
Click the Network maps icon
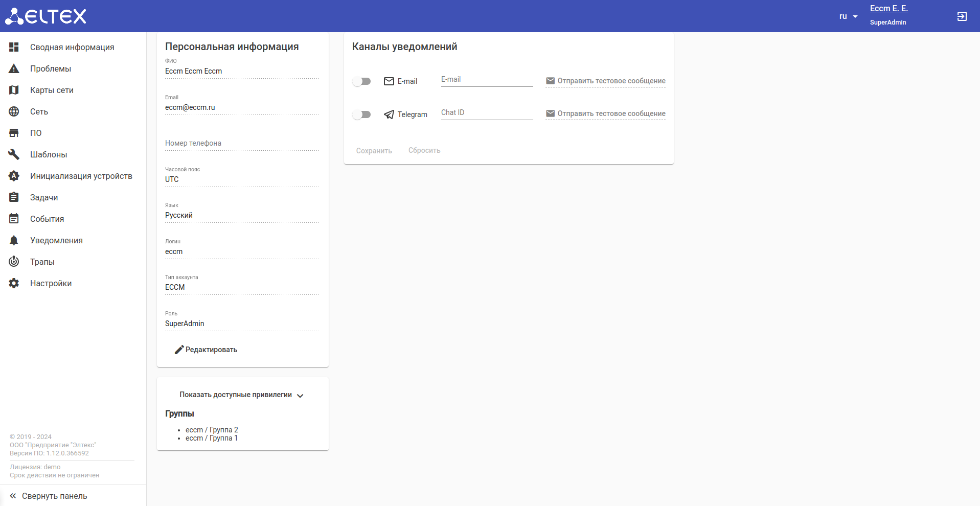point(14,90)
